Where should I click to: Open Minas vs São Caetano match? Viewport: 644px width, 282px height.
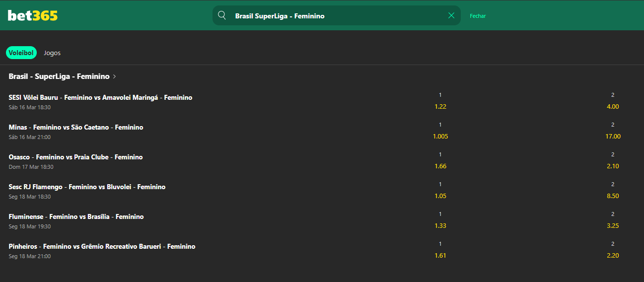coord(76,128)
